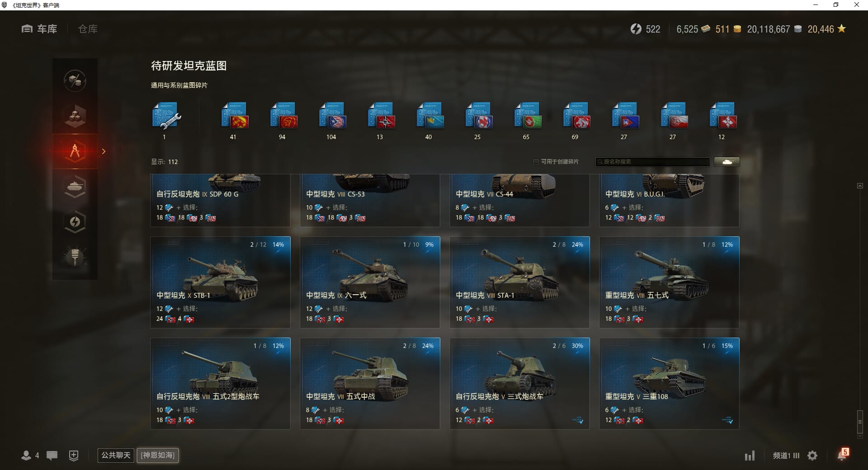
Task: Switch to the 仓库 tab
Action: (88, 29)
